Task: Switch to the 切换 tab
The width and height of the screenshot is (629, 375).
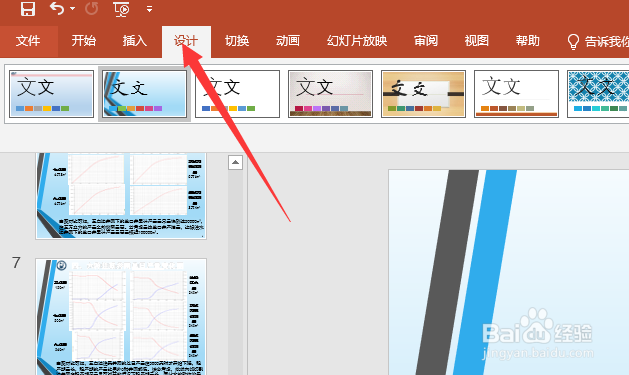Action: click(237, 41)
